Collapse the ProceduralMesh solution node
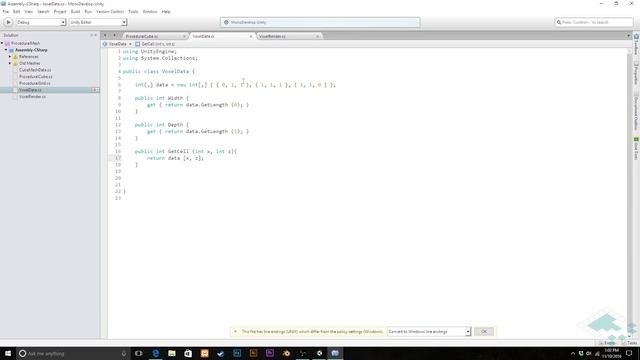640x360 pixels. (2, 43)
